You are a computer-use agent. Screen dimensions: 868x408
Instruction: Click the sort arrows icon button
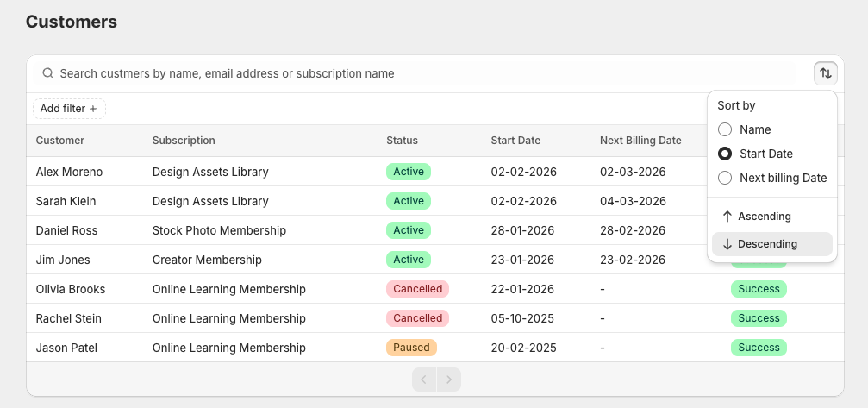coord(825,73)
